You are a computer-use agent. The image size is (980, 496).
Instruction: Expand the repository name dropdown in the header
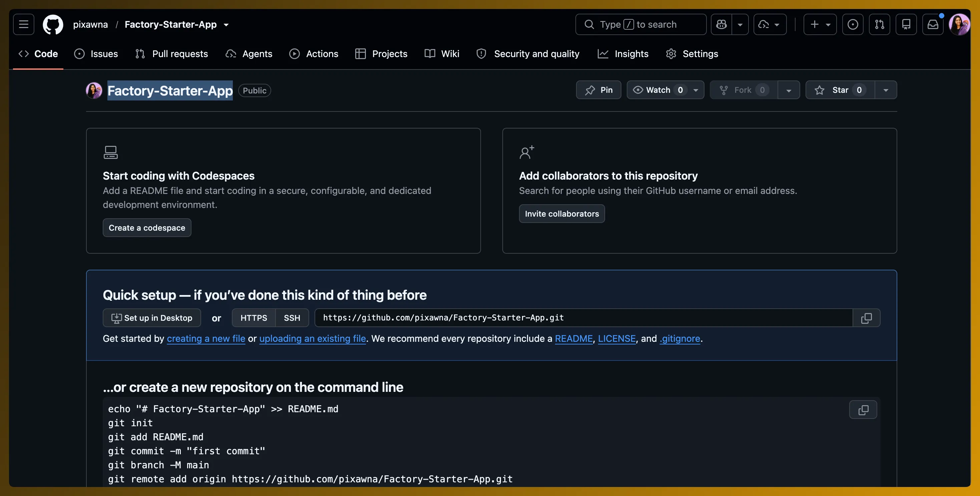click(226, 25)
